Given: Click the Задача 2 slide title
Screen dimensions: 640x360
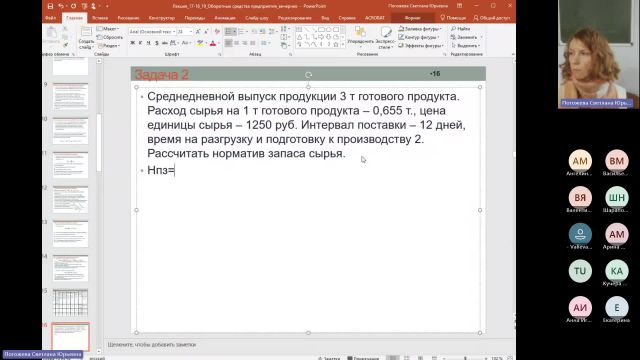Looking at the screenshot, I should pyautogui.click(x=162, y=75).
